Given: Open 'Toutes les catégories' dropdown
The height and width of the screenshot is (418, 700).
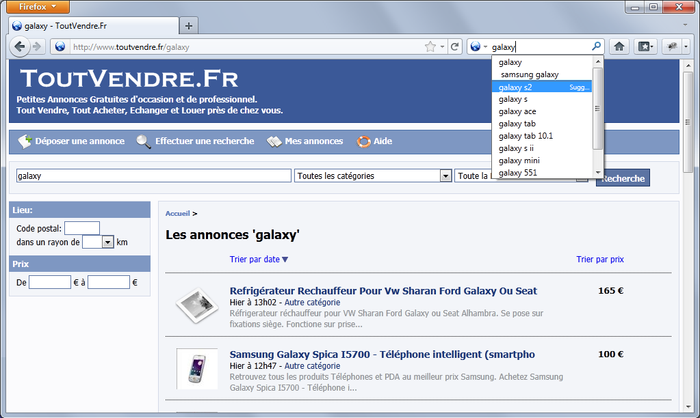Looking at the screenshot, I should point(373,176).
